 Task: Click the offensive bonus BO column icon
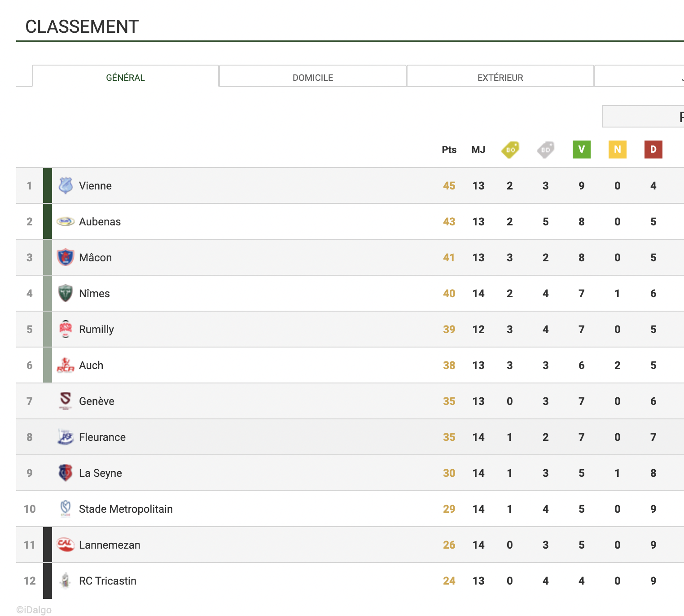510,150
